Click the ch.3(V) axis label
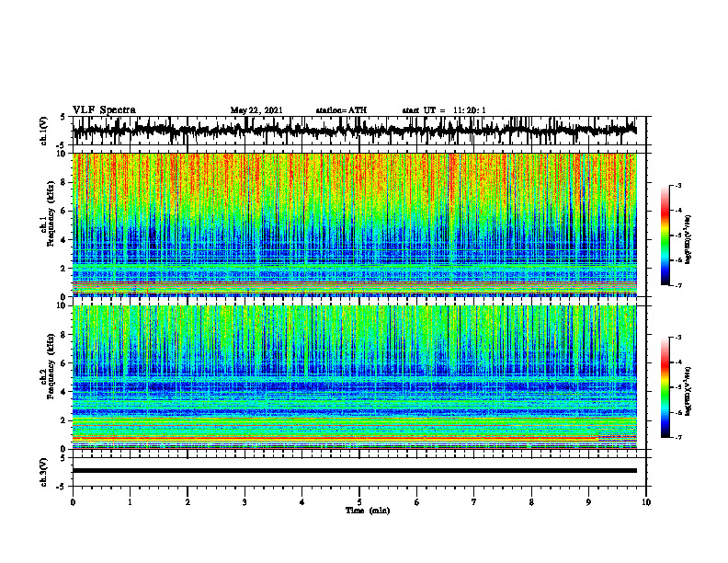Viewport: 728px width, 563px height. 43,472
